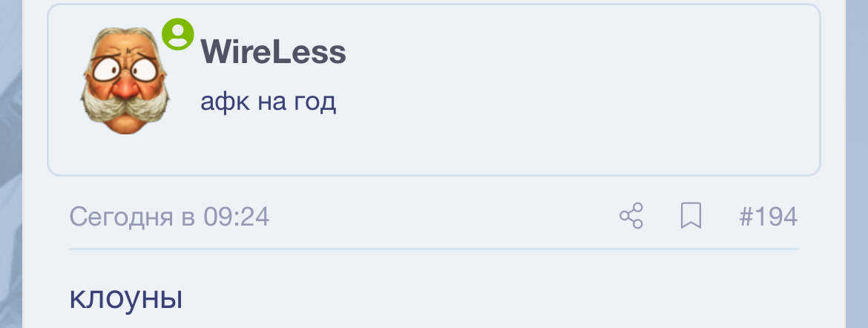
Task: Click the post text "клоуны"
Action: pyautogui.click(x=125, y=298)
